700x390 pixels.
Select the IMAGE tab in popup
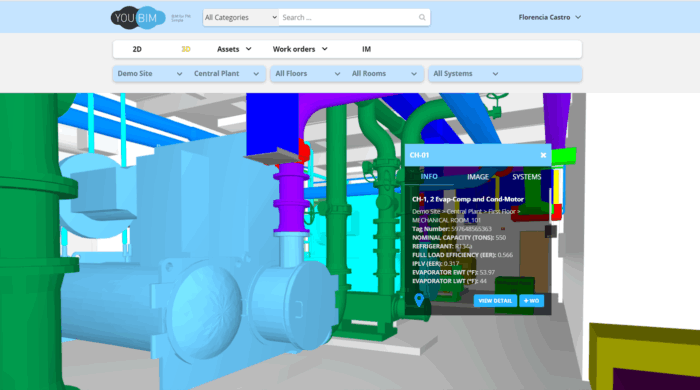click(478, 177)
